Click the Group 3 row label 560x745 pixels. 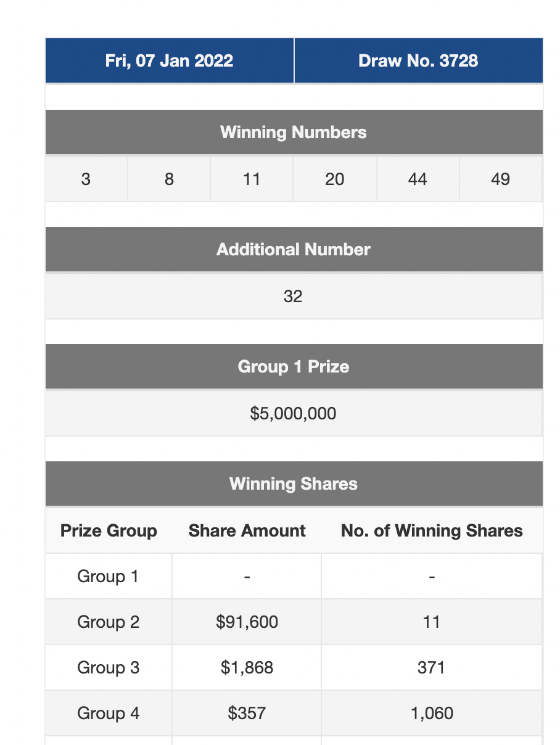[x=109, y=667]
